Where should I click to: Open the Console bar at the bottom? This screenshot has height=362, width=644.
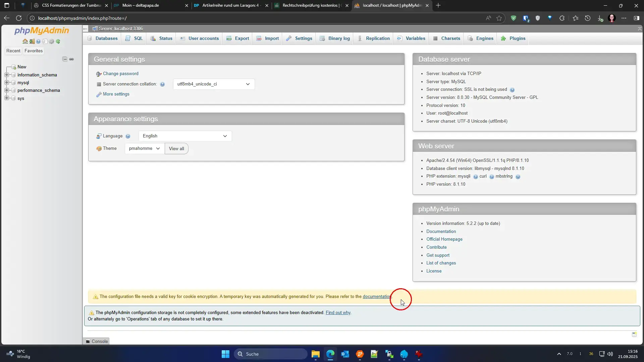pos(97,341)
